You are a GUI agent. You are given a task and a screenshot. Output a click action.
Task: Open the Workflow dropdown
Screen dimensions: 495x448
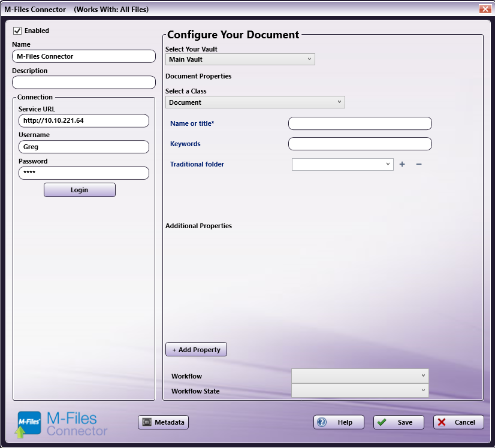(360, 376)
